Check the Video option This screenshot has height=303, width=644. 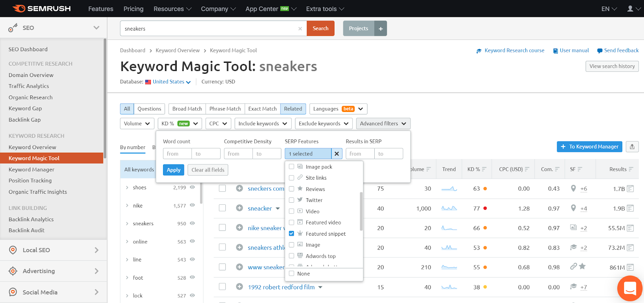click(x=291, y=211)
